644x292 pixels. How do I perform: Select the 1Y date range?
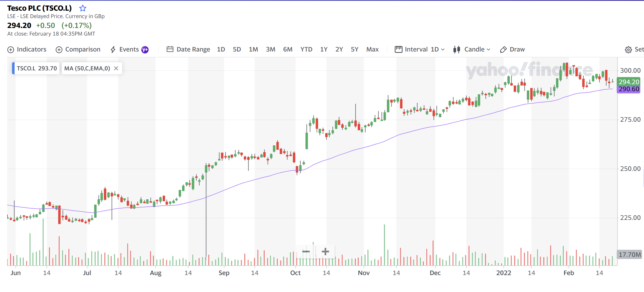(324, 49)
